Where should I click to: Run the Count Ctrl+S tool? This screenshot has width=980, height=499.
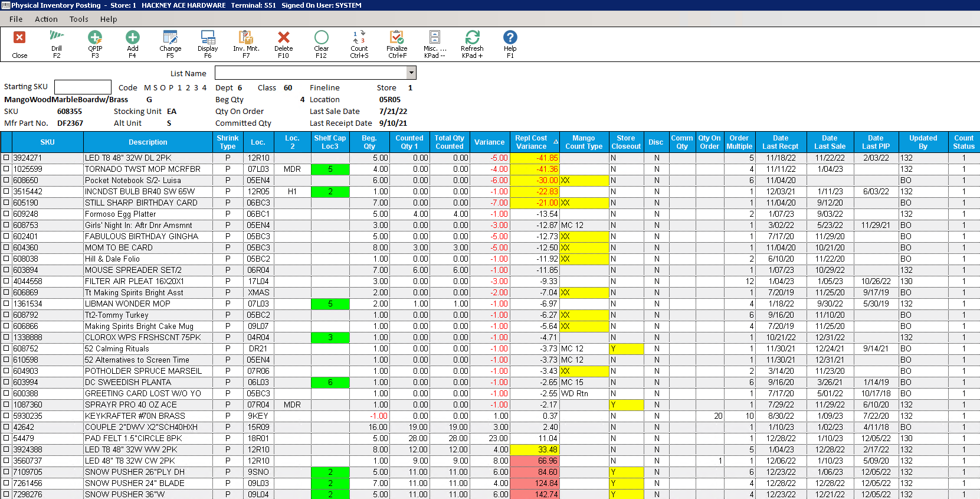359,44
